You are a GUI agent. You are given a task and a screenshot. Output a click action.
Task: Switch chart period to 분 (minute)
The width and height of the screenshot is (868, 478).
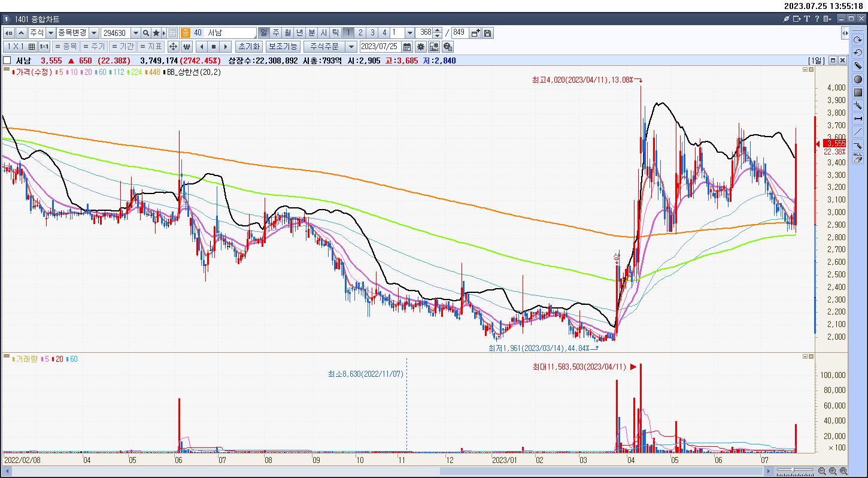coord(312,33)
